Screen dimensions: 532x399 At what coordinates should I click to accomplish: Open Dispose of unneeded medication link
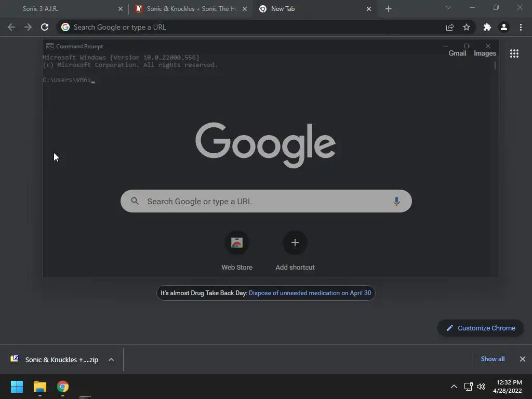(310, 293)
